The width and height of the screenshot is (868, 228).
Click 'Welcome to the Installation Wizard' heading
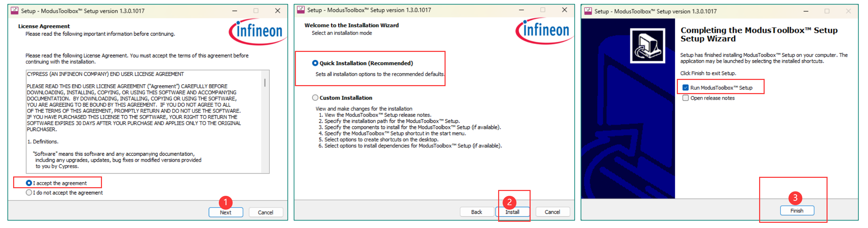[352, 25]
